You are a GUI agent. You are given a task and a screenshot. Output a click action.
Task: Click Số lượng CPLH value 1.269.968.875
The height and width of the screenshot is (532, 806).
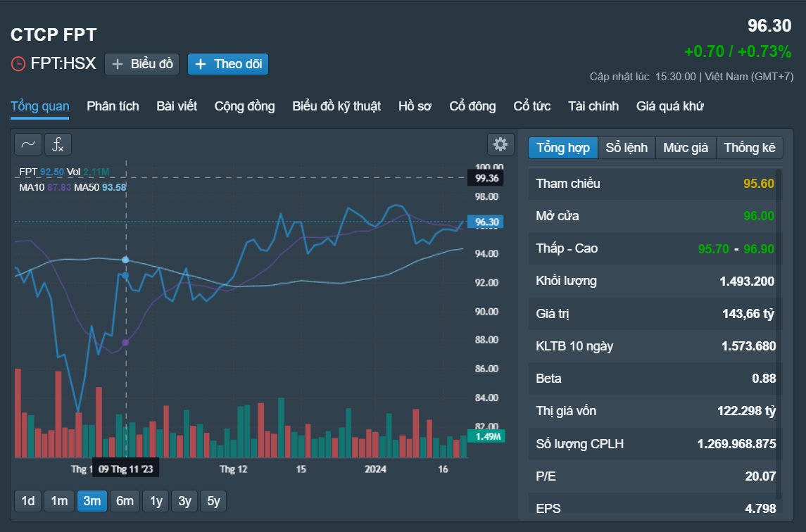tap(736, 443)
